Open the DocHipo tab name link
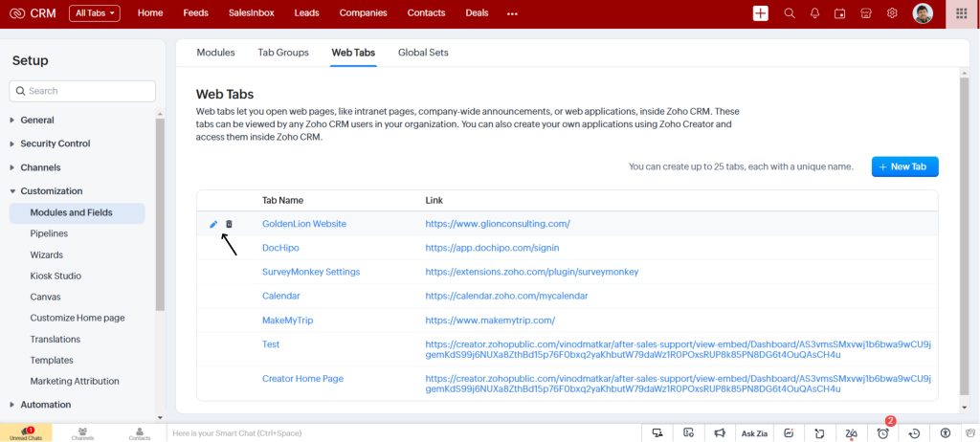The image size is (980, 442). 280,248
